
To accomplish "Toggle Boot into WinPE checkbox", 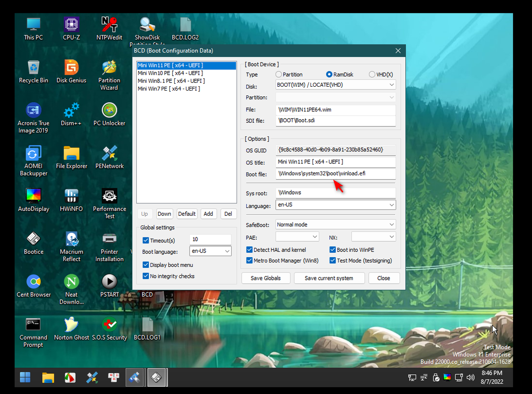I will (x=333, y=250).
